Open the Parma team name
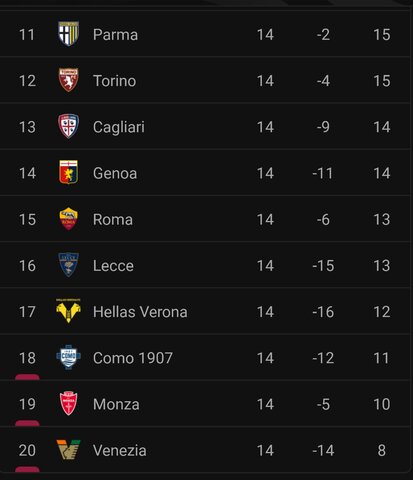Screen dimensions: 413x480 tap(115, 35)
